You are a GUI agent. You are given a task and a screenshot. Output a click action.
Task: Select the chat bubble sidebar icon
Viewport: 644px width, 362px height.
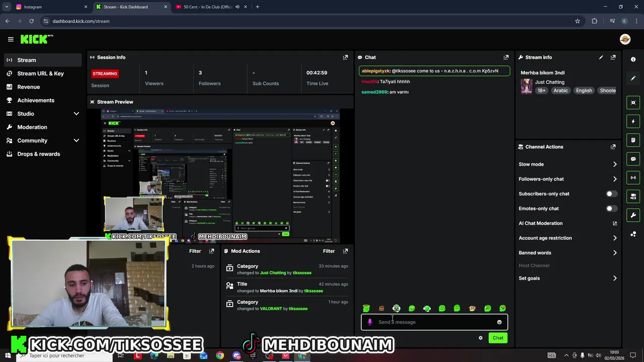(633, 159)
